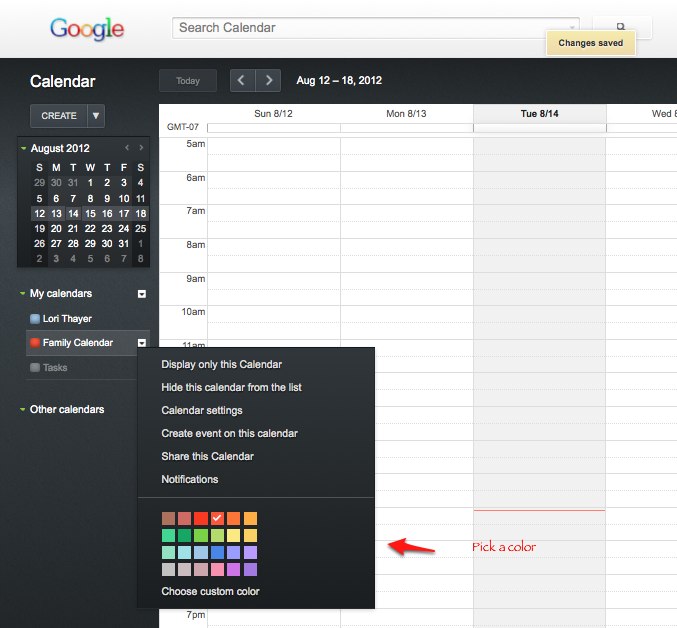This screenshot has height=628, width=677.
Task: Open Family Calendar options dropdown arrow
Action: coord(142,343)
